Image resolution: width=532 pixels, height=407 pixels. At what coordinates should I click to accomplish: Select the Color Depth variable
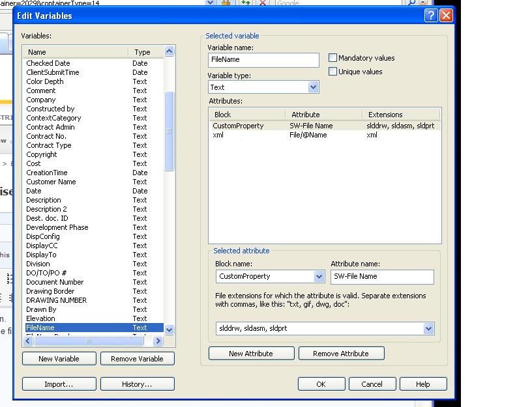pos(94,81)
